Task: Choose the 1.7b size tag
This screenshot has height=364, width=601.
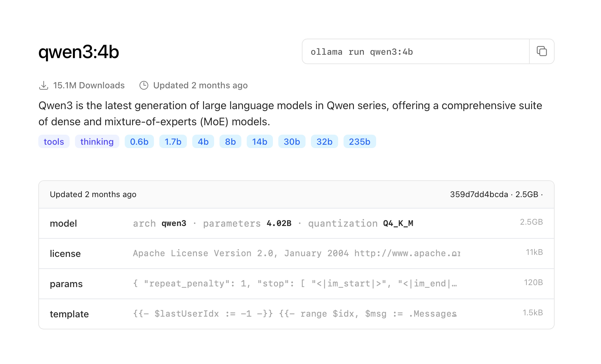Action: click(173, 142)
